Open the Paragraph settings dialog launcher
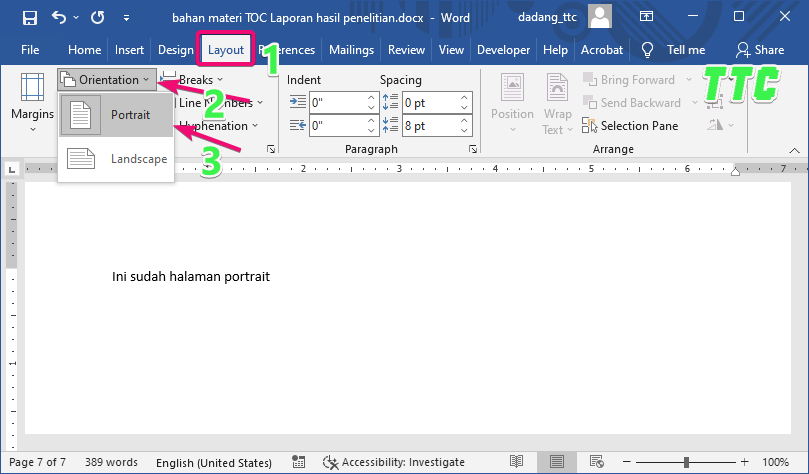This screenshot has width=809, height=474. [x=472, y=149]
